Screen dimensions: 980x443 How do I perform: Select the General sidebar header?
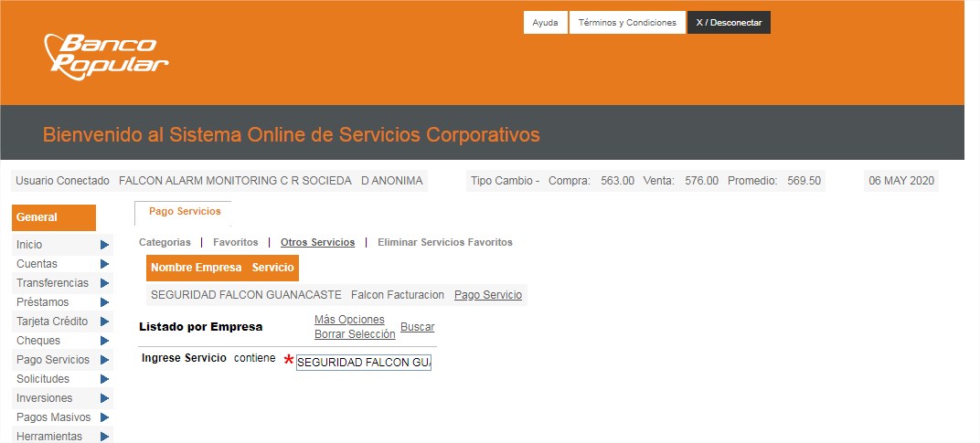pyautogui.click(x=54, y=217)
